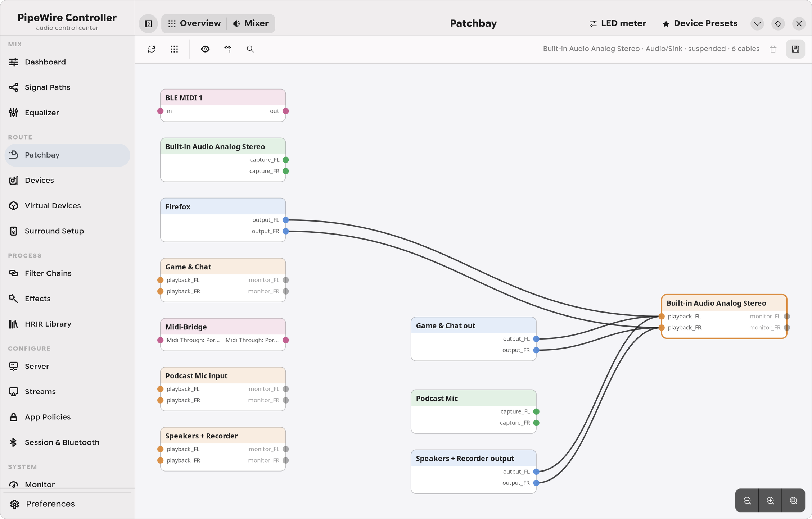Open the Devices page
Screen dimensions: 812x519
coord(67,180)
